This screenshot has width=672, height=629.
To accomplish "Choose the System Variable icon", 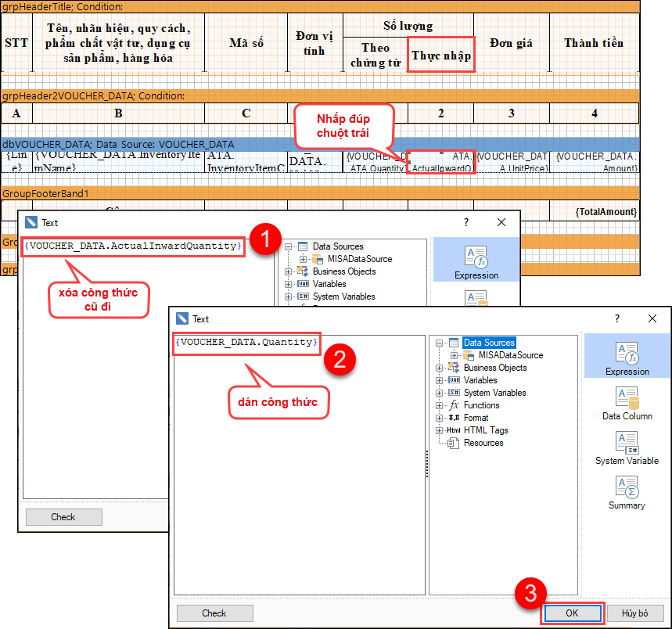I will tap(627, 447).
